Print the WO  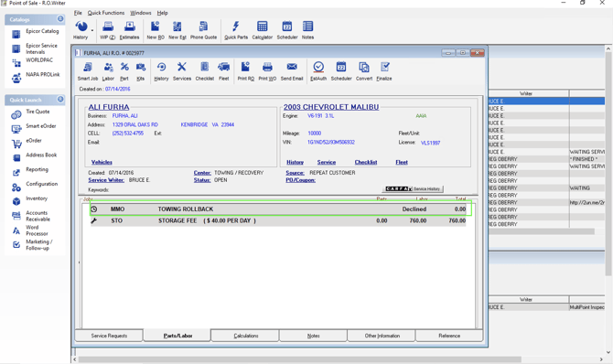(x=267, y=71)
